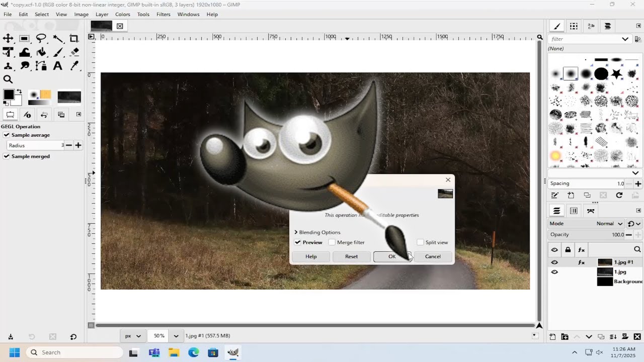This screenshot has width=644, height=362.
Task: Open the Filters menu
Action: [x=163, y=14]
